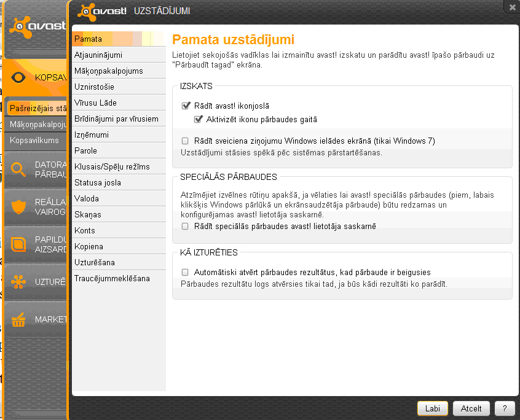Screen dimensions: 520x420
Task: Click the shield icon for REĀLLAIKA VAIROGI
Action: click(x=18, y=207)
